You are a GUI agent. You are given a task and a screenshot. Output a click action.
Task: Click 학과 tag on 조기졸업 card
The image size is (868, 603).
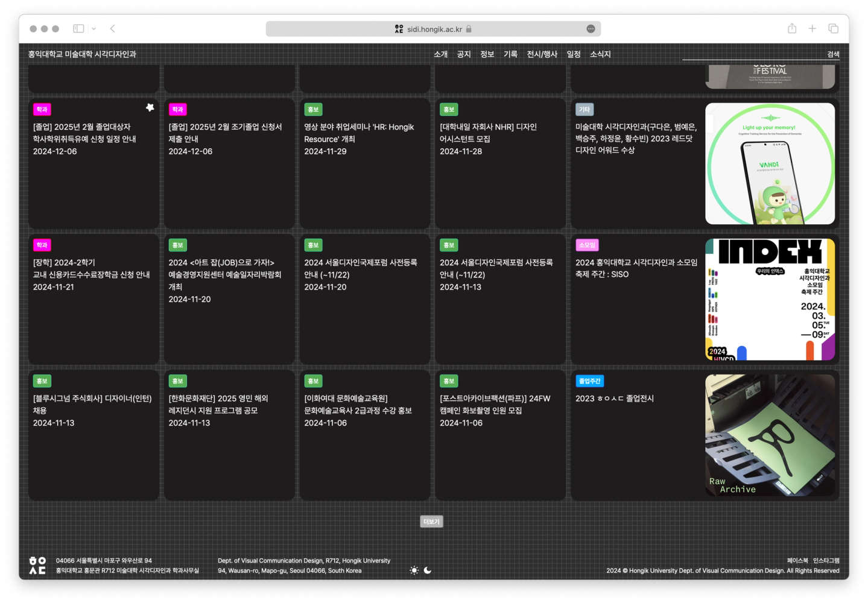(x=178, y=110)
